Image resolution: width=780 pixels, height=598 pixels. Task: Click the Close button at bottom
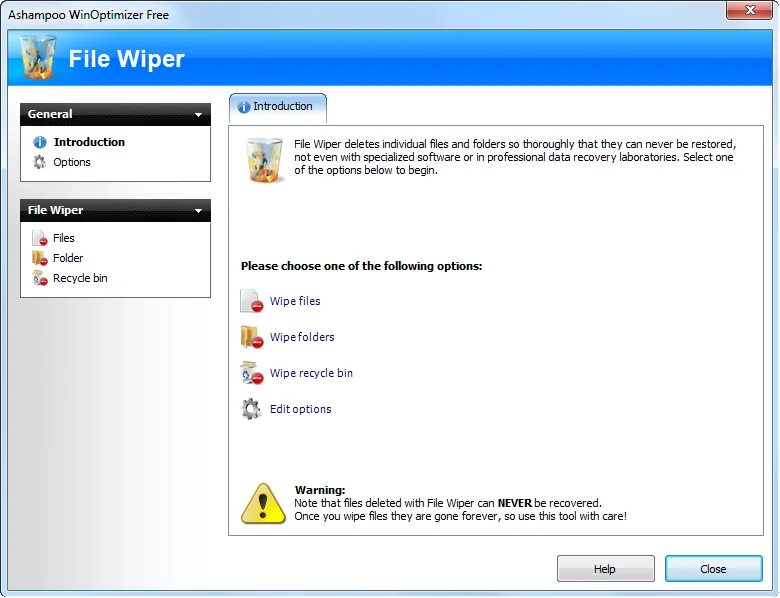[713, 569]
